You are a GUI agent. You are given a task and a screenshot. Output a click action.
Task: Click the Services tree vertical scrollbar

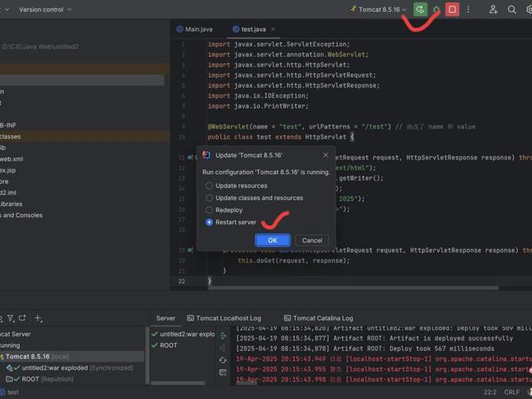(147, 355)
